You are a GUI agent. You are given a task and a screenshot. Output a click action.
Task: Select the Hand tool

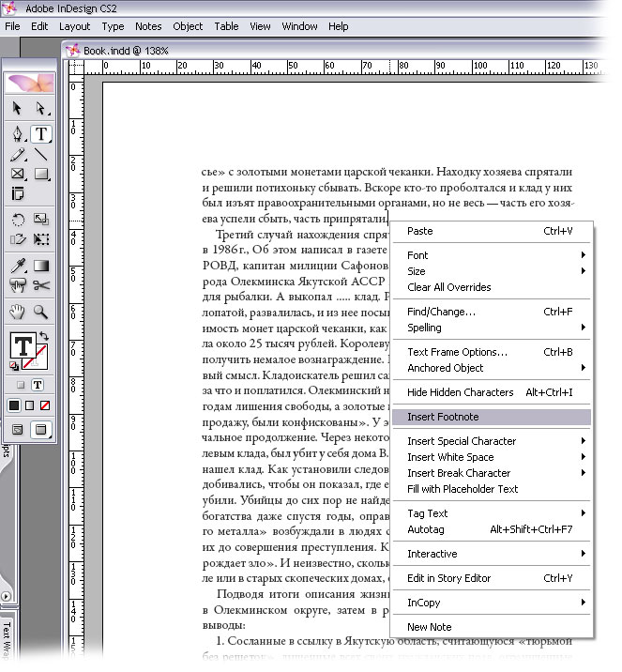pyautogui.click(x=17, y=312)
